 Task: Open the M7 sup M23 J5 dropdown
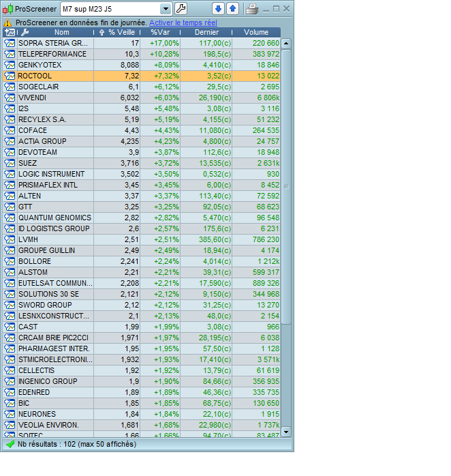(166, 9)
